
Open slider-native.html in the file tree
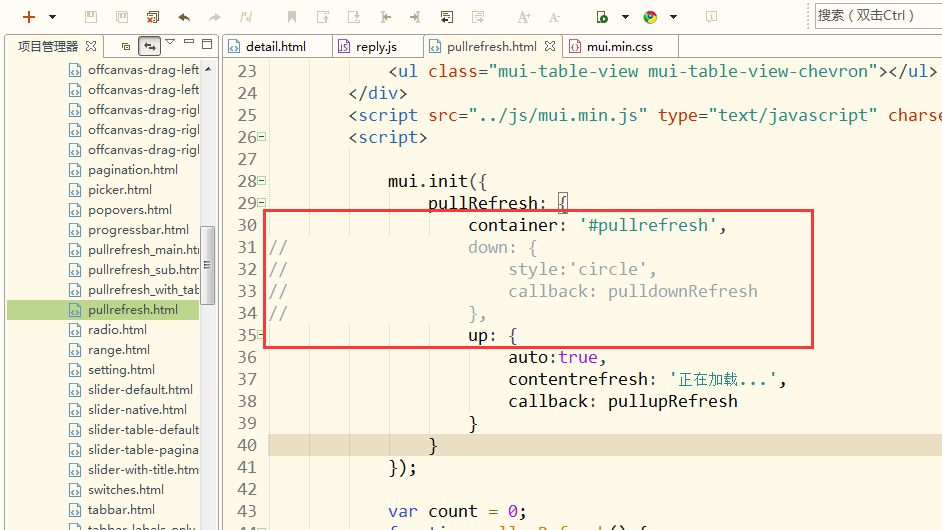pos(137,410)
